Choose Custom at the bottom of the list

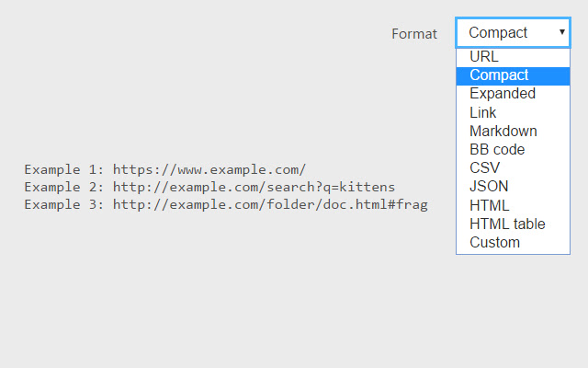coord(494,242)
